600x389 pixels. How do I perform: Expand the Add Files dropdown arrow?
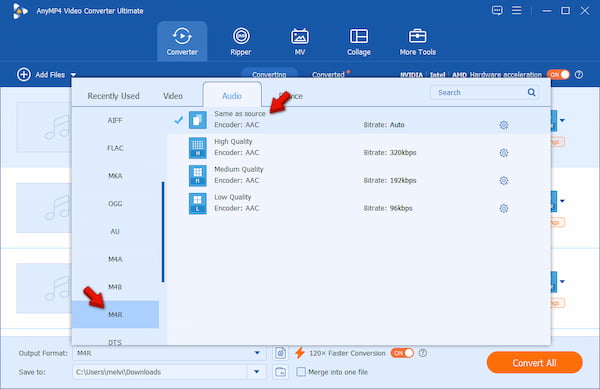[73, 75]
